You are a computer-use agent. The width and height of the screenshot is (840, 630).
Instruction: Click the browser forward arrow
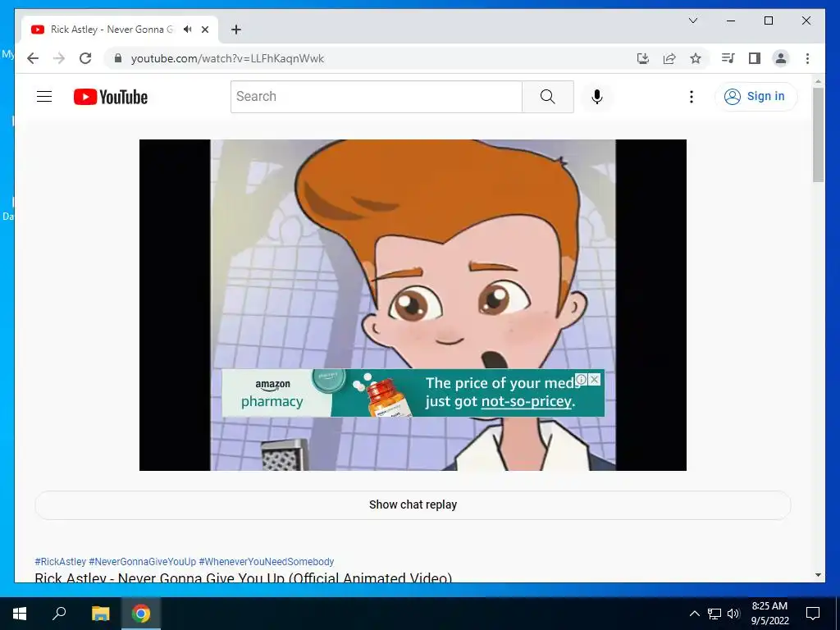tap(59, 58)
